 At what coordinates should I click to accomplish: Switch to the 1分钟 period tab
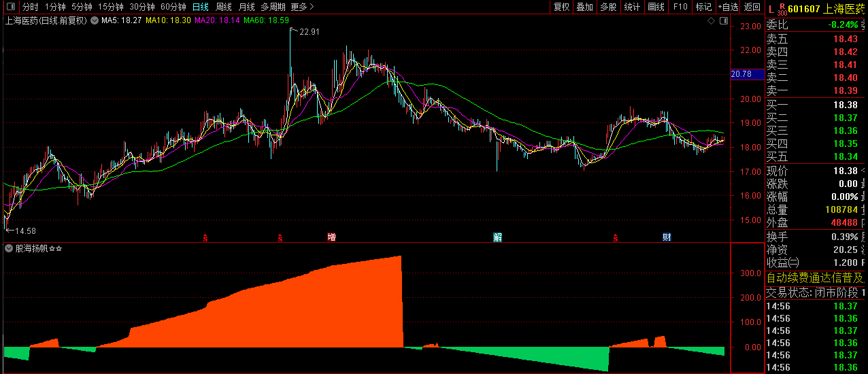[x=55, y=7]
